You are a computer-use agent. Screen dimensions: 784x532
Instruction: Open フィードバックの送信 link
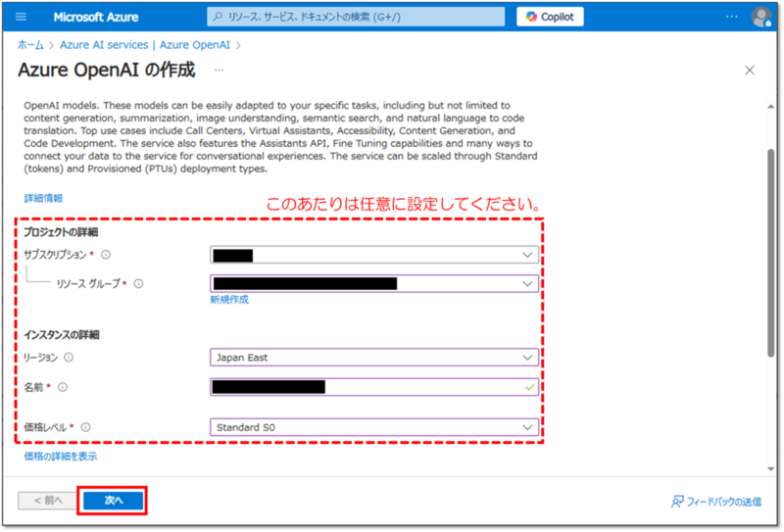[716, 502]
